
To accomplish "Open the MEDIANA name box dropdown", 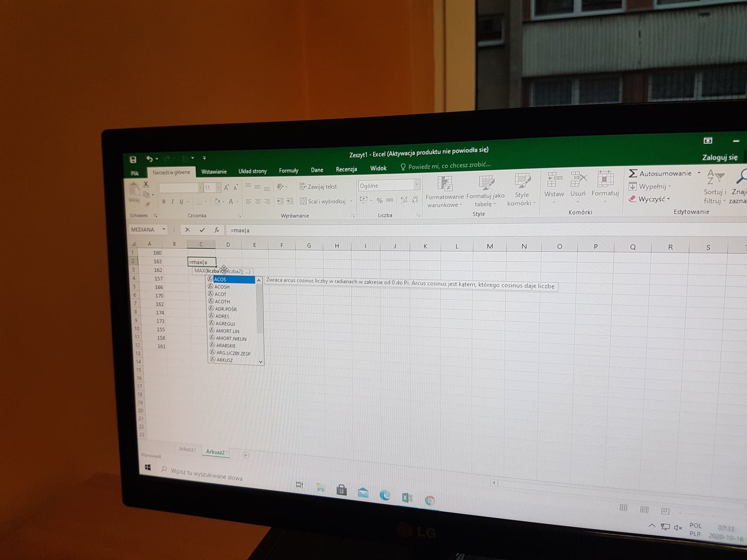I will 164,230.
